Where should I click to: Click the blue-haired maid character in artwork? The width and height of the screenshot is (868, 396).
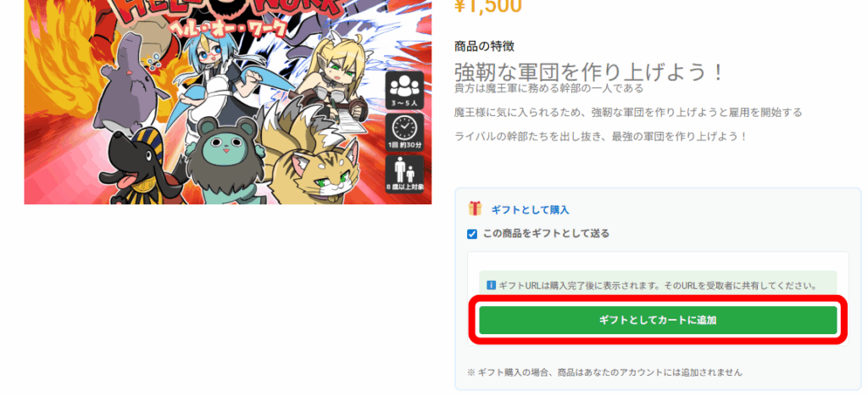point(221,77)
